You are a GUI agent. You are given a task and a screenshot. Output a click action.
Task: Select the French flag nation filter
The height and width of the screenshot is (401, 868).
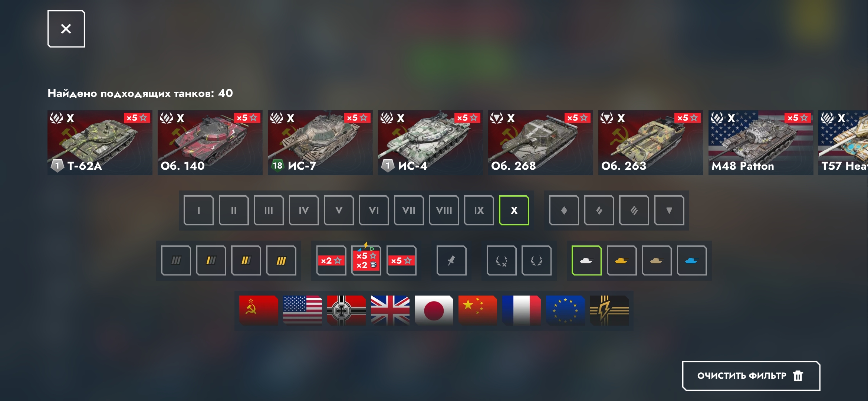point(521,310)
